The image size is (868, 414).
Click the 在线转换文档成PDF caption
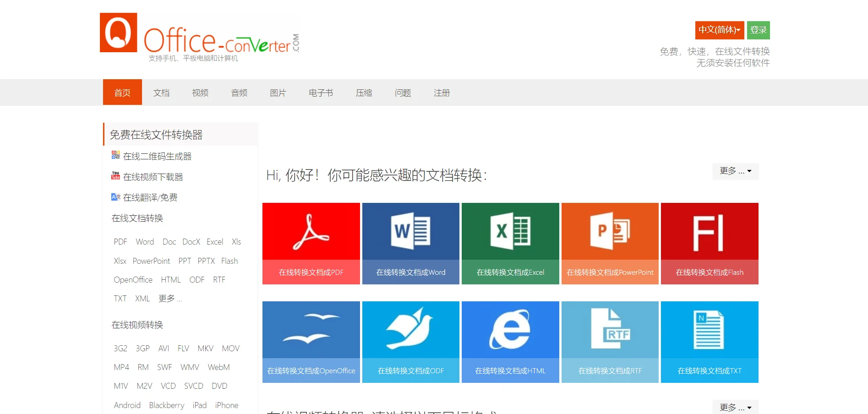(311, 272)
